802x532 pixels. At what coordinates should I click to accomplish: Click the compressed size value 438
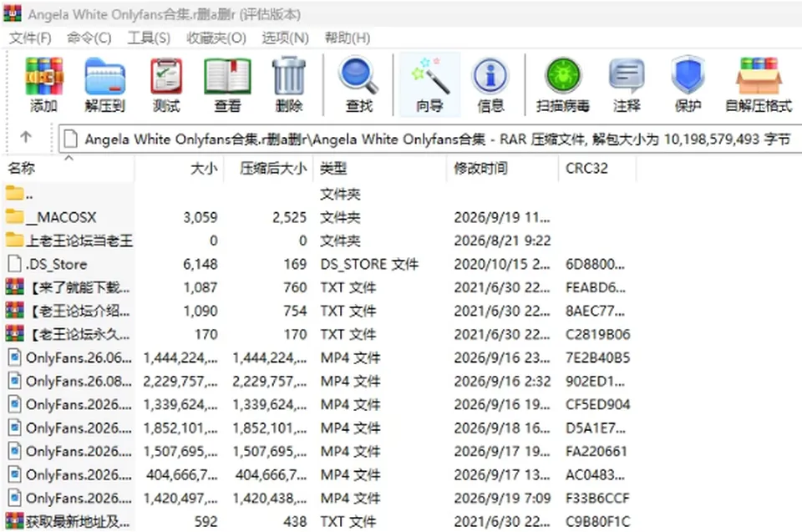coord(295,521)
